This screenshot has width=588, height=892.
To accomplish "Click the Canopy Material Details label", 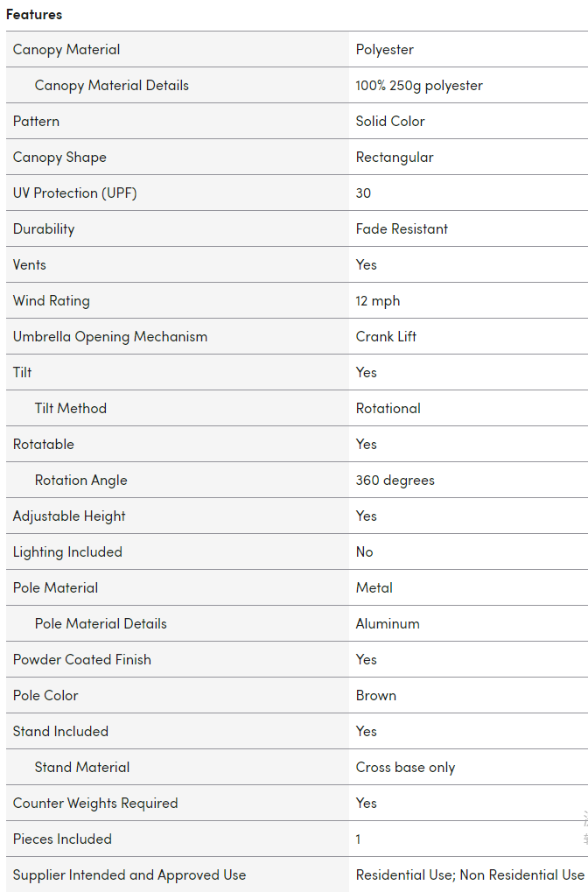I will click(111, 86).
